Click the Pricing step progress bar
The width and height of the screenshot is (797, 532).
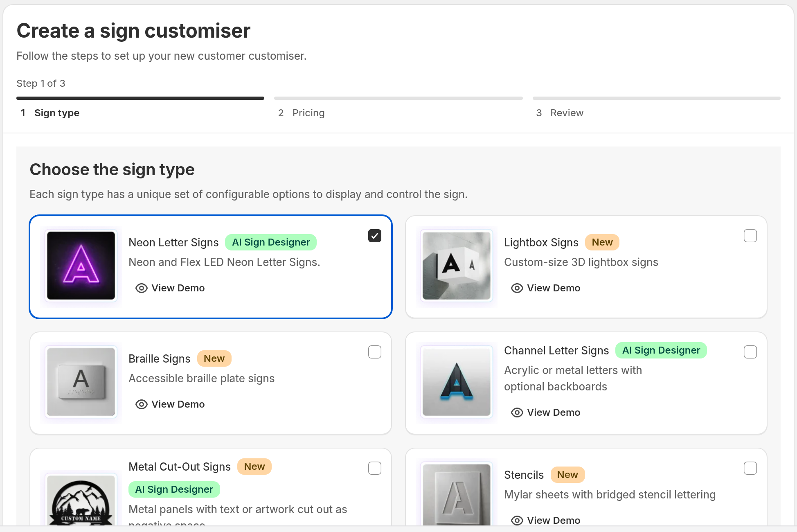click(x=398, y=98)
